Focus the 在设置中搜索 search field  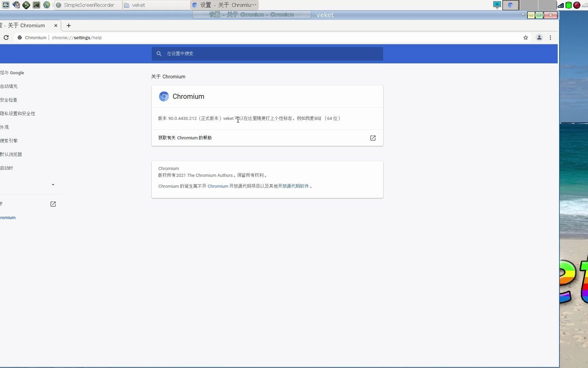point(267,53)
